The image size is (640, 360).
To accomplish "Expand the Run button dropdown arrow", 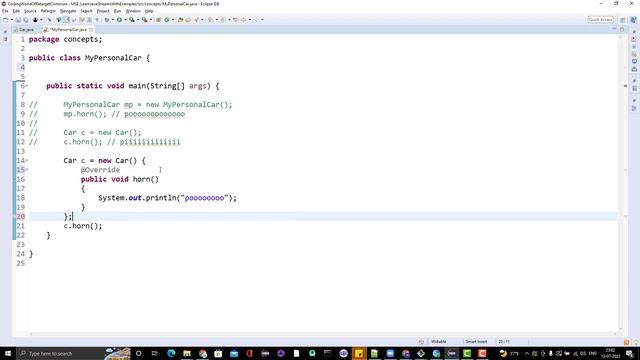I will 125,20.
